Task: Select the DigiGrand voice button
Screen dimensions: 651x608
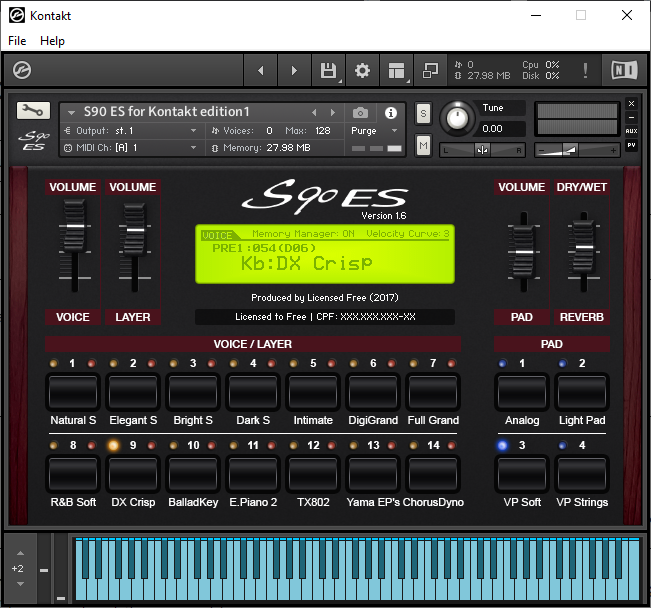Action: (x=373, y=392)
